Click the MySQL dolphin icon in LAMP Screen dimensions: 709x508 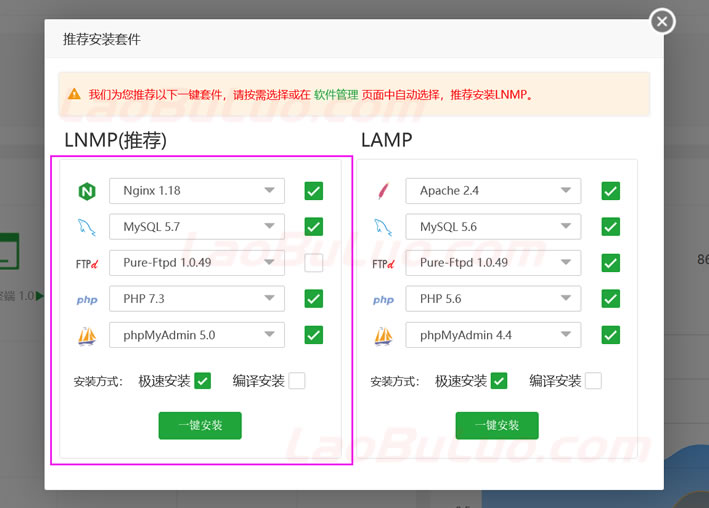coord(383,227)
